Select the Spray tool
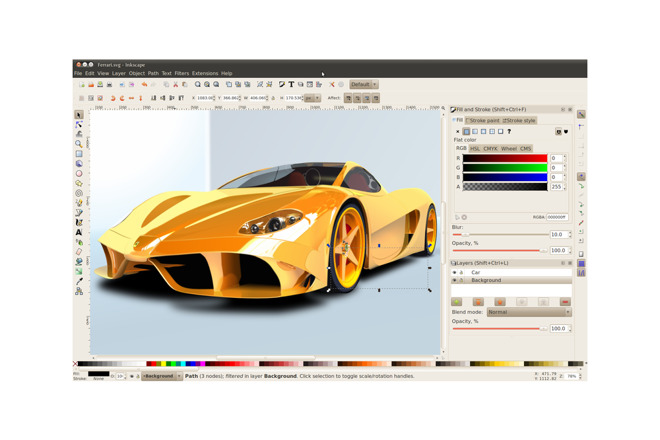Viewport: 660px width, 440px height. click(79, 242)
